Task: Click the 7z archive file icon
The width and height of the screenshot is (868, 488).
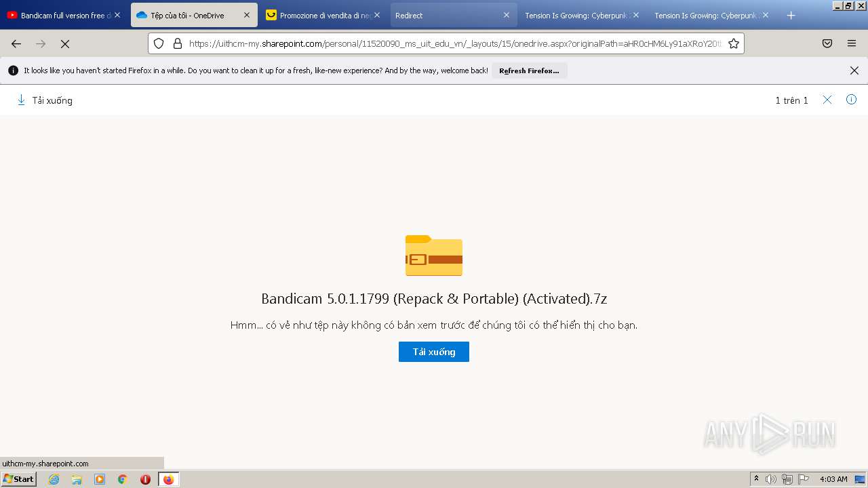Action: pyautogui.click(x=434, y=256)
